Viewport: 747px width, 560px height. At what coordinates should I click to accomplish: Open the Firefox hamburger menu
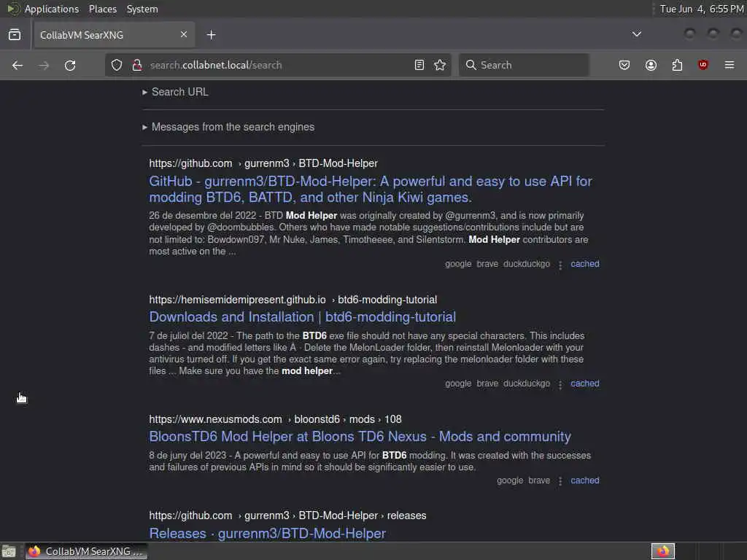point(729,65)
